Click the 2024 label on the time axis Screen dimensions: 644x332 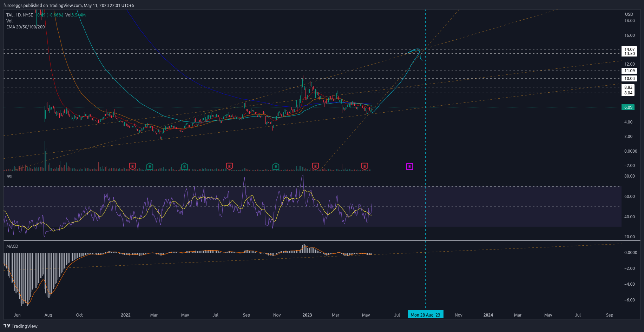(x=488, y=315)
